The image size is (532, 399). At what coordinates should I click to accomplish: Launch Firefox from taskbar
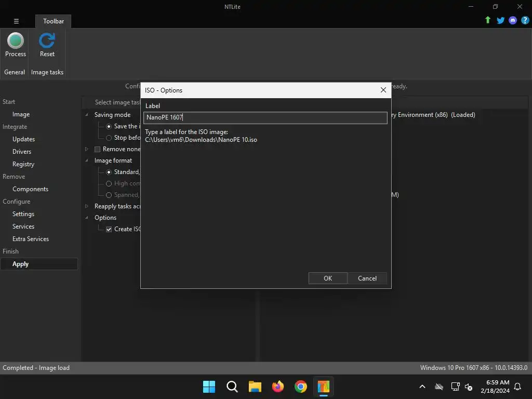click(278, 387)
